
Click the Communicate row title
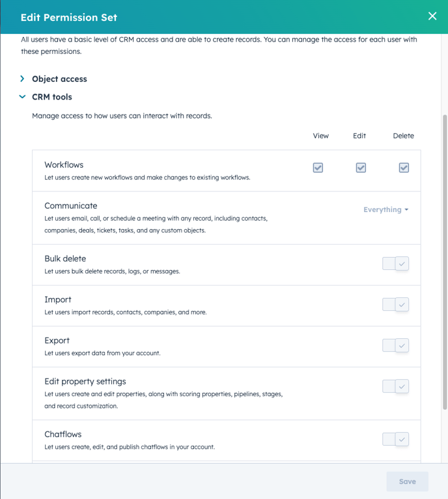pyautogui.click(x=70, y=206)
